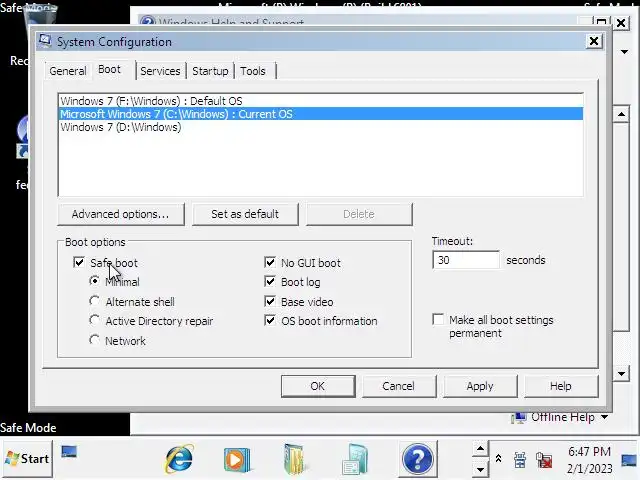
Task: Select Windows 7 (D:\Windows) entry
Action: pyautogui.click(x=321, y=127)
